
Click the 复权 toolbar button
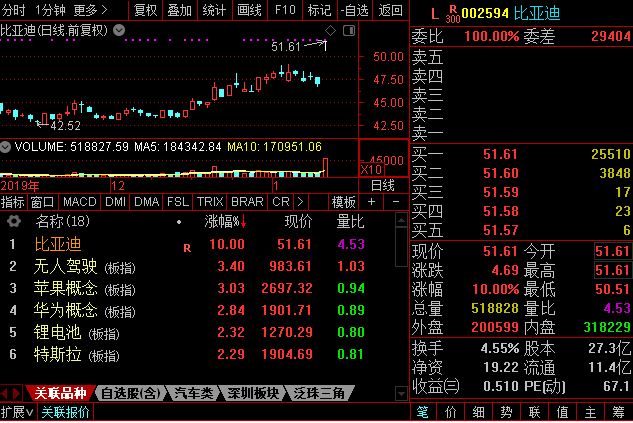(x=145, y=10)
